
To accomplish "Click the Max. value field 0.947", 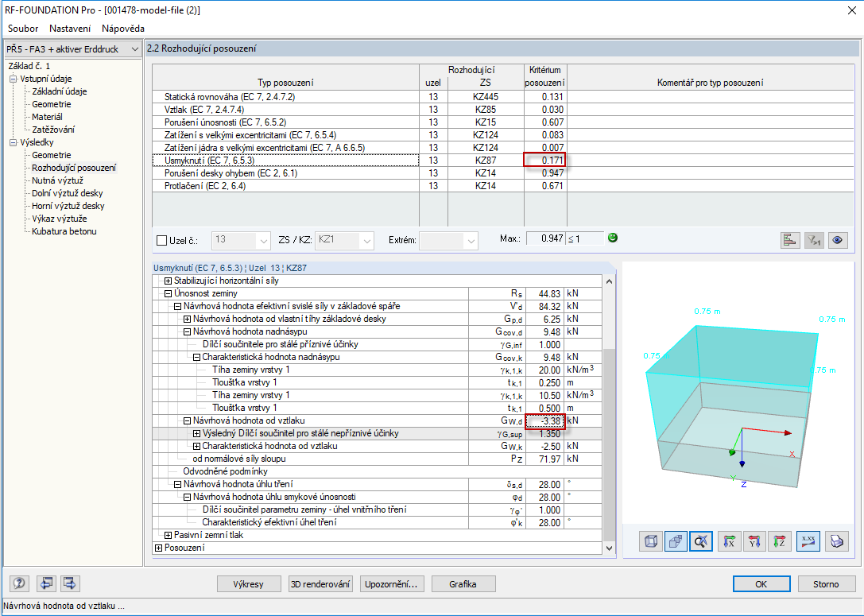I will coord(545,238).
